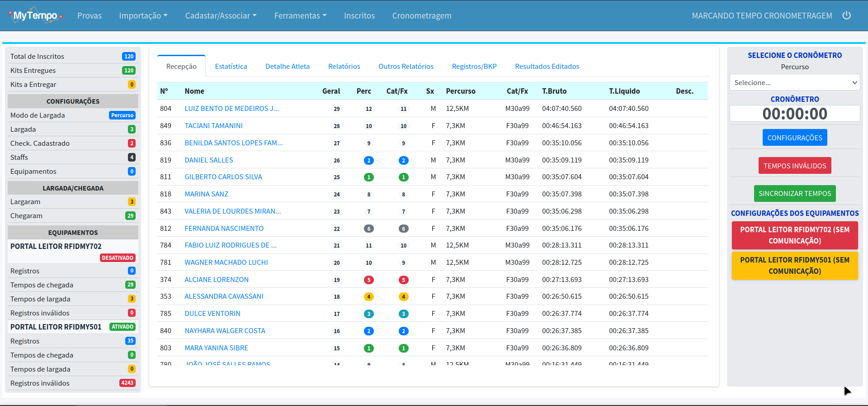Open athlete DANIEL SALLES link
The height and width of the screenshot is (406, 868).
click(209, 160)
